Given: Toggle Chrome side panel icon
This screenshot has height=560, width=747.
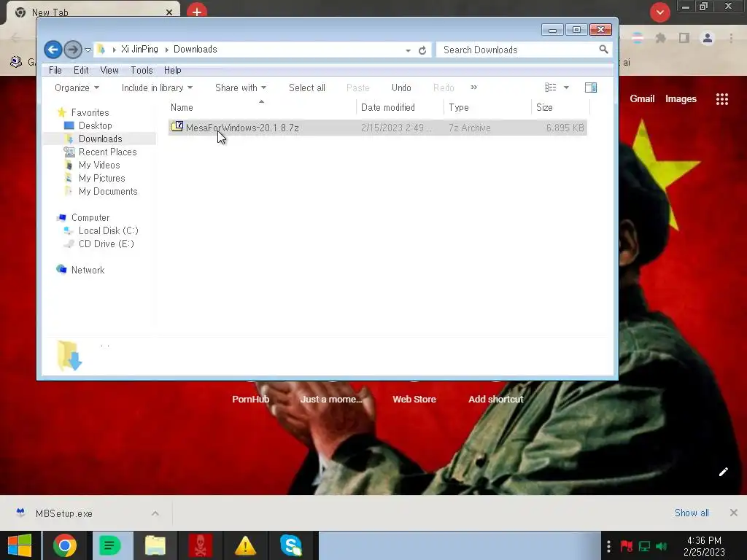Looking at the screenshot, I should point(684,38).
